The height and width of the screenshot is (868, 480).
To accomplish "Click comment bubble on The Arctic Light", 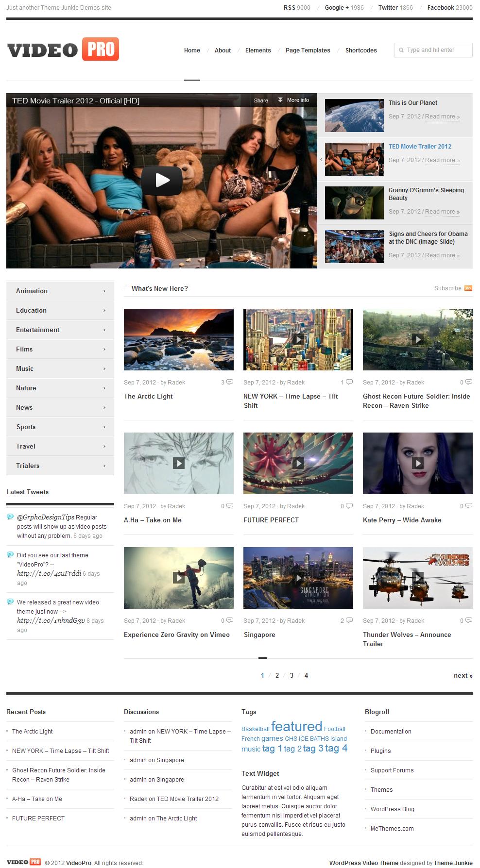I will coord(230,382).
